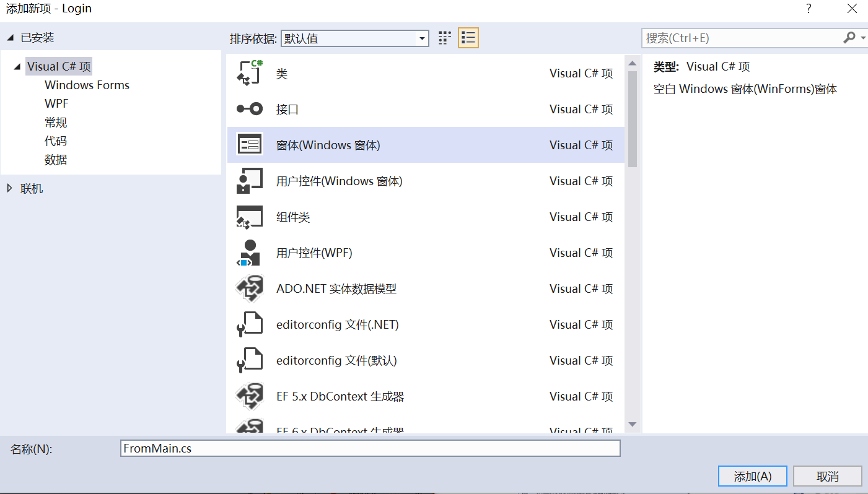Click the 名称 FromMain.cs input field
868x494 pixels.
(x=370, y=448)
